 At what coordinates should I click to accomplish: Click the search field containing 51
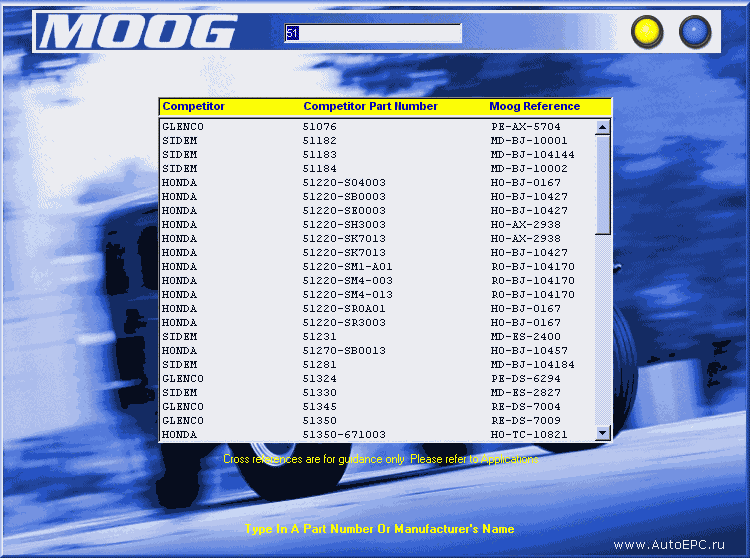pos(373,33)
